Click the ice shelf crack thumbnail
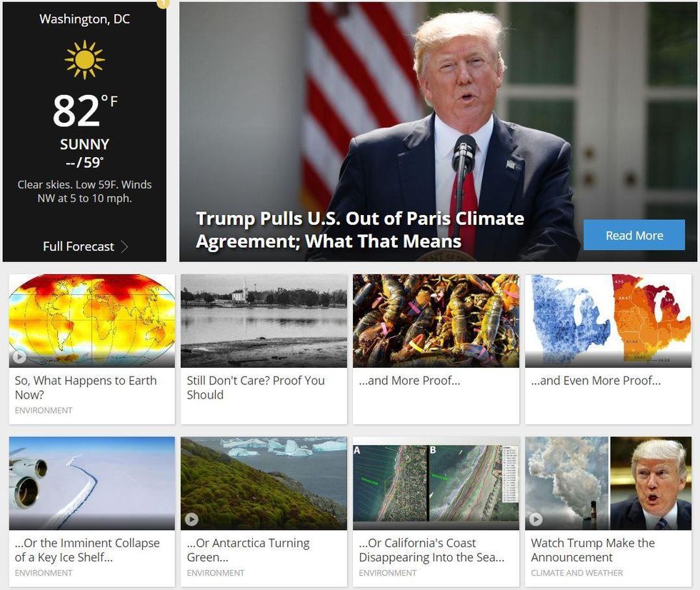700x590 pixels. pyautogui.click(x=92, y=483)
